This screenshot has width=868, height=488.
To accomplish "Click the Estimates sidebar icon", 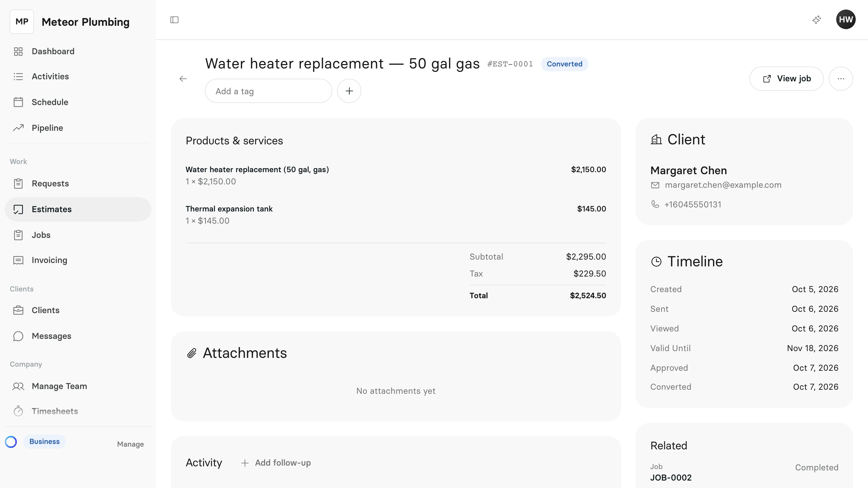I will click(x=18, y=209).
